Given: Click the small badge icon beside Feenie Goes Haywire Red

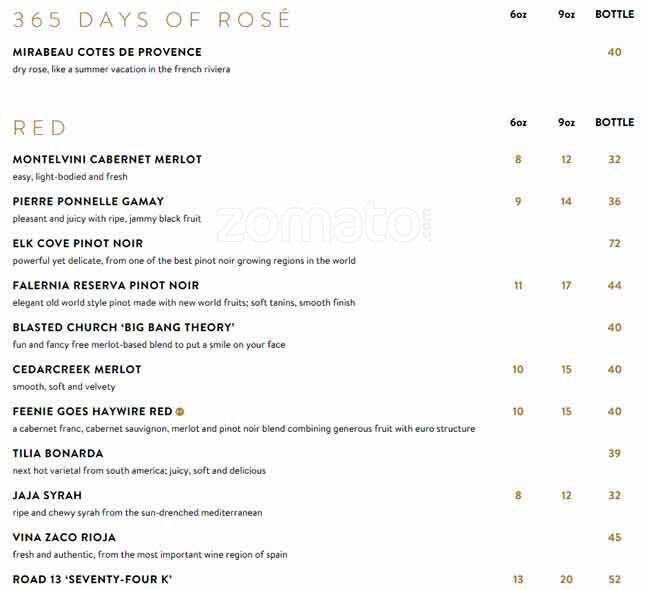Looking at the screenshot, I should click(x=180, y=411).
